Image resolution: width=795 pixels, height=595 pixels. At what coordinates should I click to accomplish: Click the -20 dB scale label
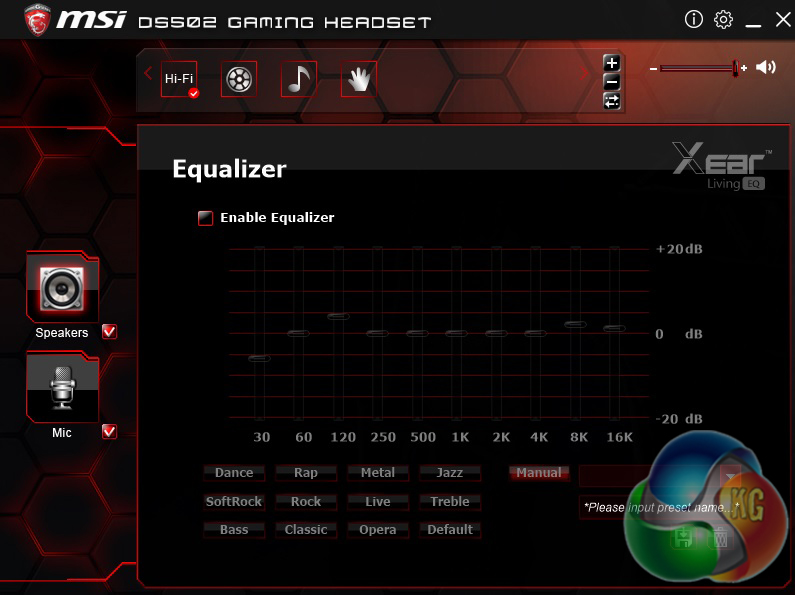[x=679, y=419]
